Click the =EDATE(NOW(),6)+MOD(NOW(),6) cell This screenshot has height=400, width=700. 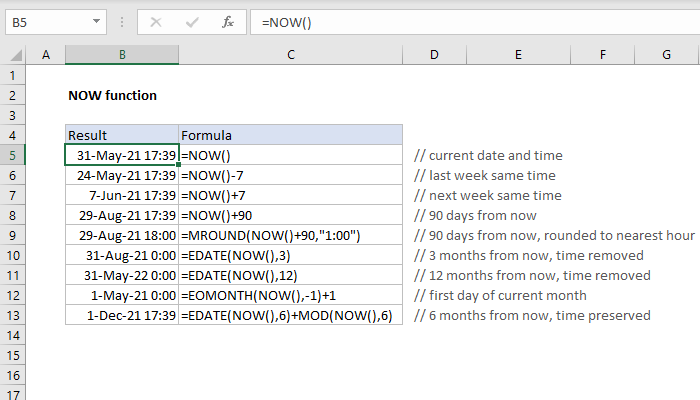(x=291, y=315)
